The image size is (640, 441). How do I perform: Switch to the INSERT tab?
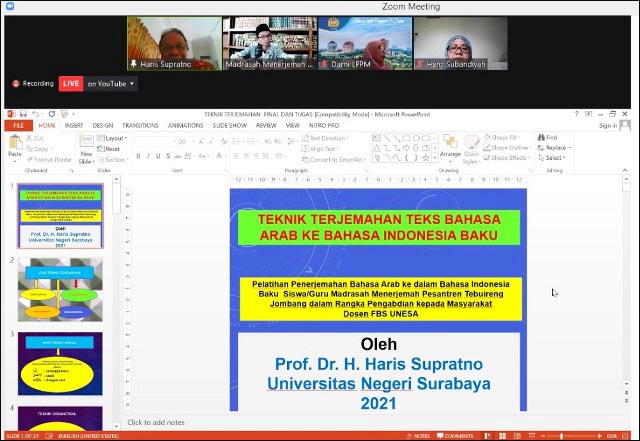pyautogui.click(x=74, y=125)
